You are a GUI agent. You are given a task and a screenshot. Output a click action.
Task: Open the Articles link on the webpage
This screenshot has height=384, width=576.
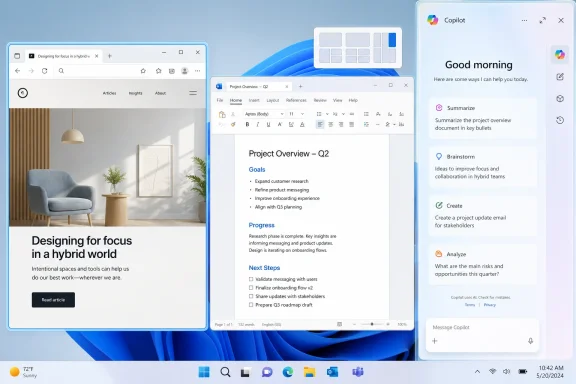click(109, 93)
